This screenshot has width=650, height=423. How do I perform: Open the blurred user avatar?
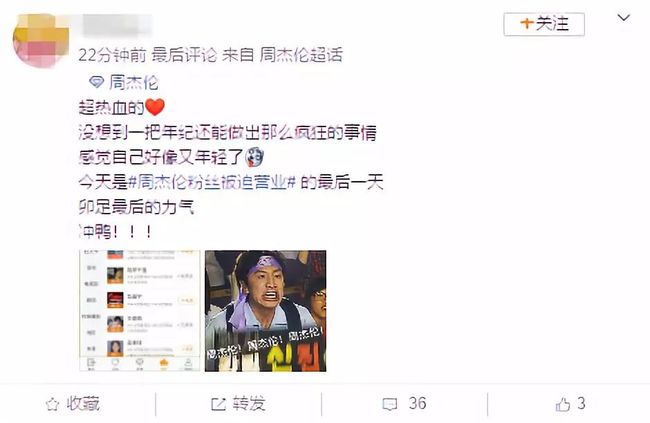41,40
